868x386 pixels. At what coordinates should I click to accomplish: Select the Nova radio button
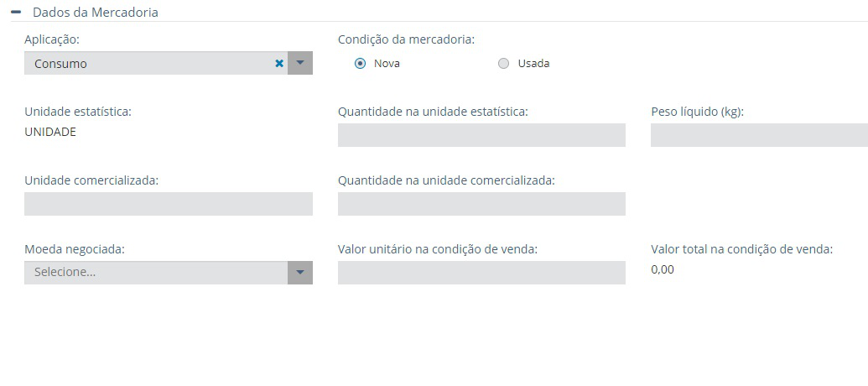point(361,64)
